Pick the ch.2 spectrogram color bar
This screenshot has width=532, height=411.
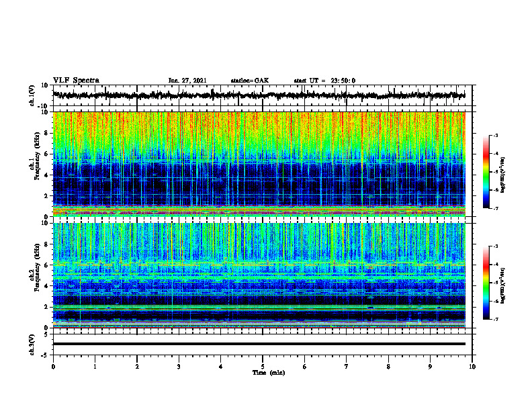(486, 283)
